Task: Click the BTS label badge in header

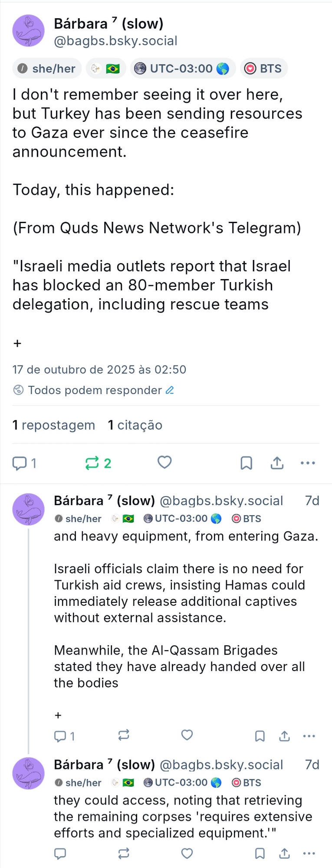Action: point(263,69)
